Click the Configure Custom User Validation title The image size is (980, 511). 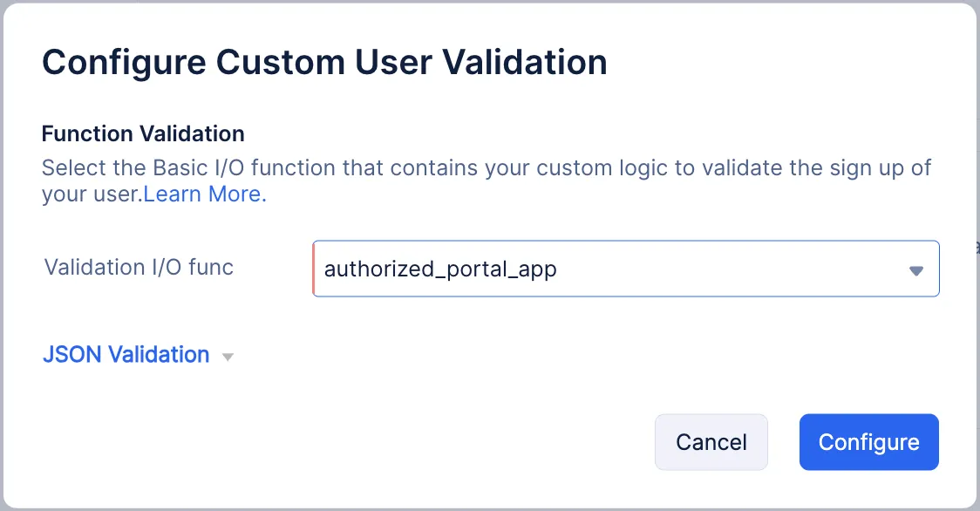tap(324, 61)
